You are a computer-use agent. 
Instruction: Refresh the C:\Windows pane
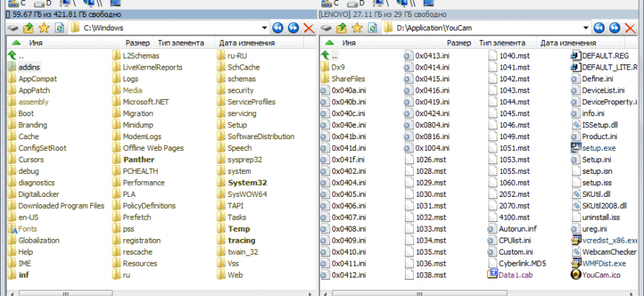[x=59, y=28]
